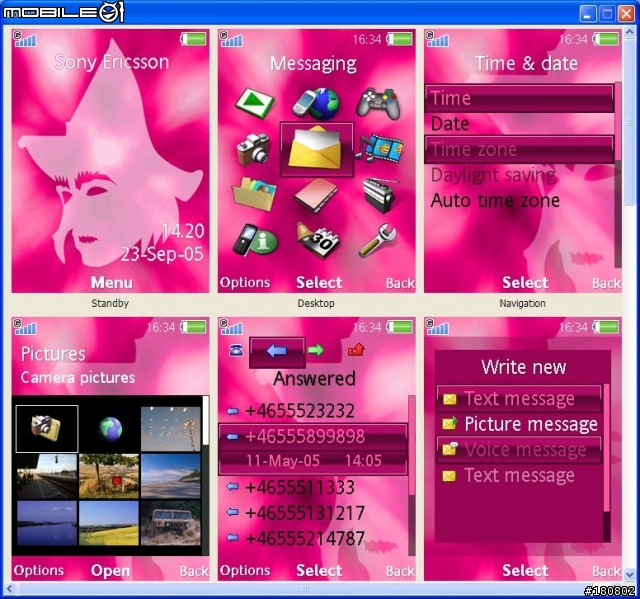Choose first Text message in Write new
Image resolution: width=640 pixels, height=599 pixels.
tap(519, 398)
